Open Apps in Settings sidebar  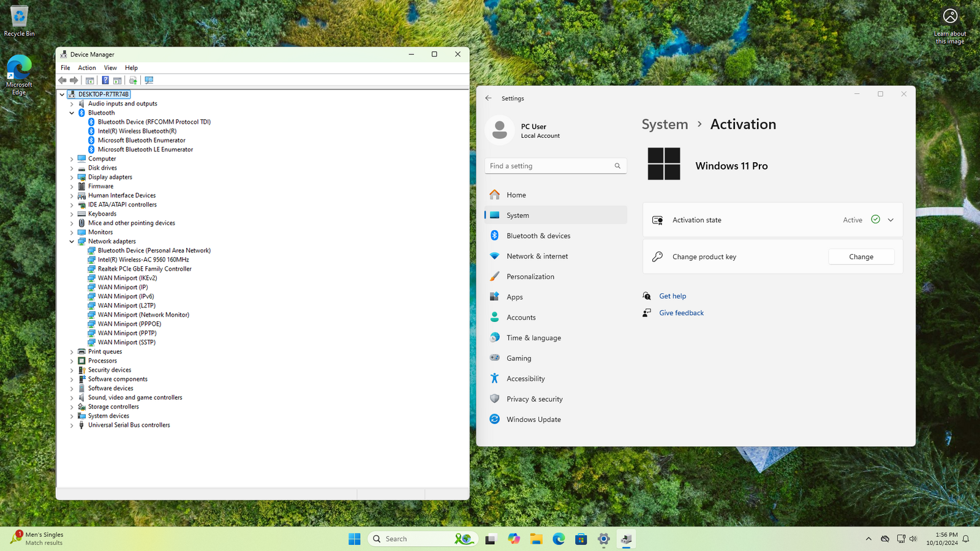tap(556, 297)
